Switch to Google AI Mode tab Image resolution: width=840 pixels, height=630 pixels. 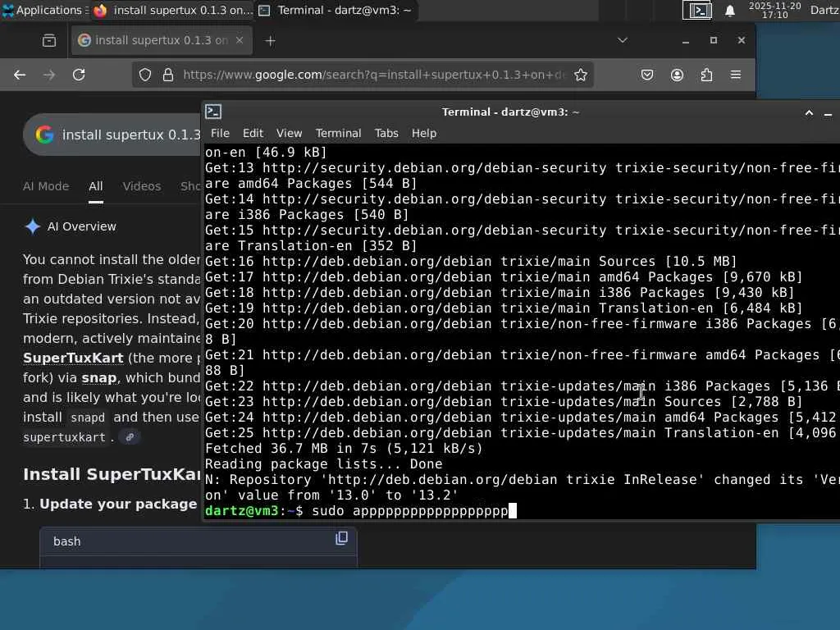46,186
